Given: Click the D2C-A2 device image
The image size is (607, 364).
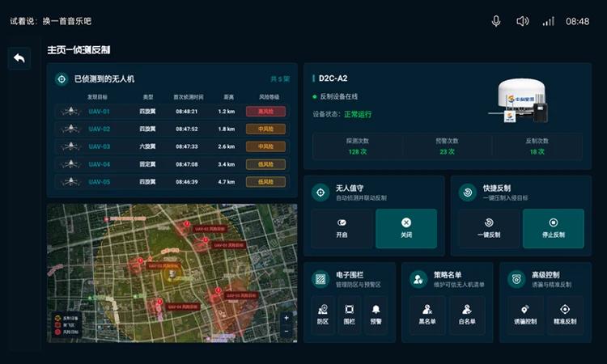Looking at the screenshot, I should (520, 100).
